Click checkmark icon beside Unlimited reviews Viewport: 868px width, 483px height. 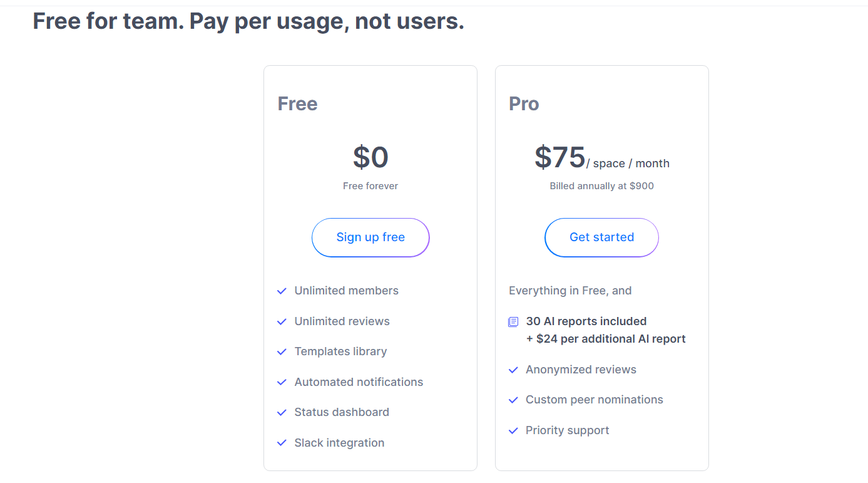[282, 322]
